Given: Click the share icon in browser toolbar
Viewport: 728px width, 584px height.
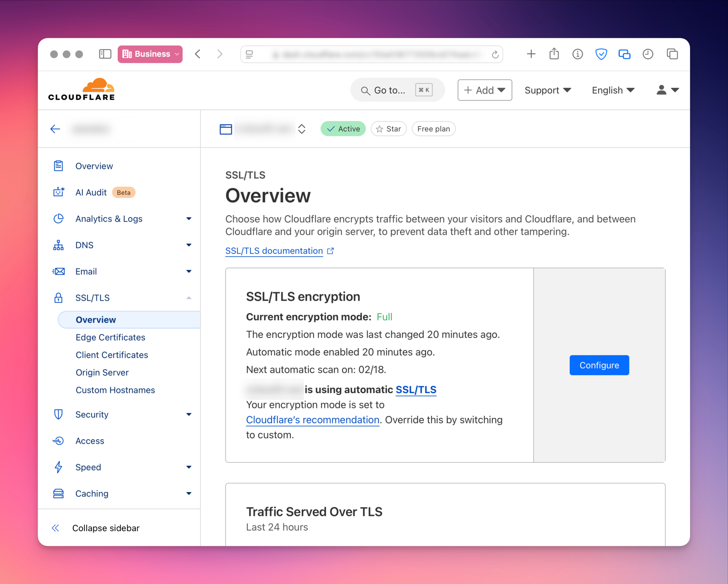Looking at the screenshot, I should point(554,54).
